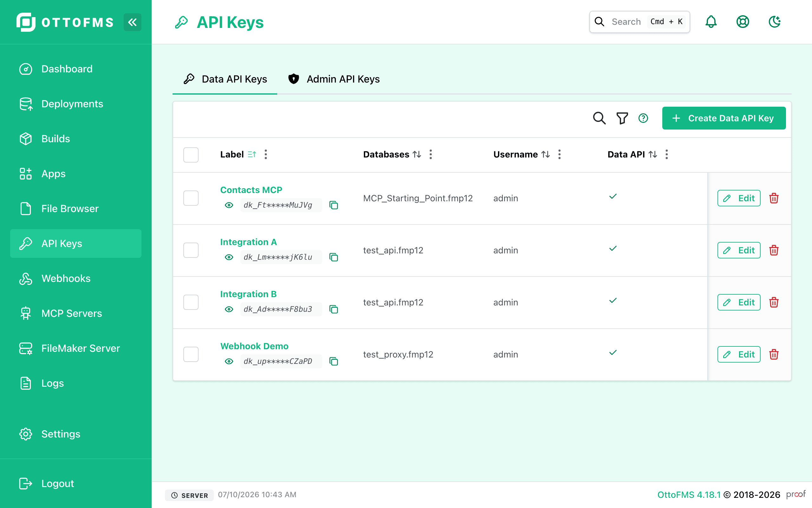Image resolution: width=812 pixels, height=508 pixels.
Task: Click the table search magnifier icon
Action: (599, 118)
